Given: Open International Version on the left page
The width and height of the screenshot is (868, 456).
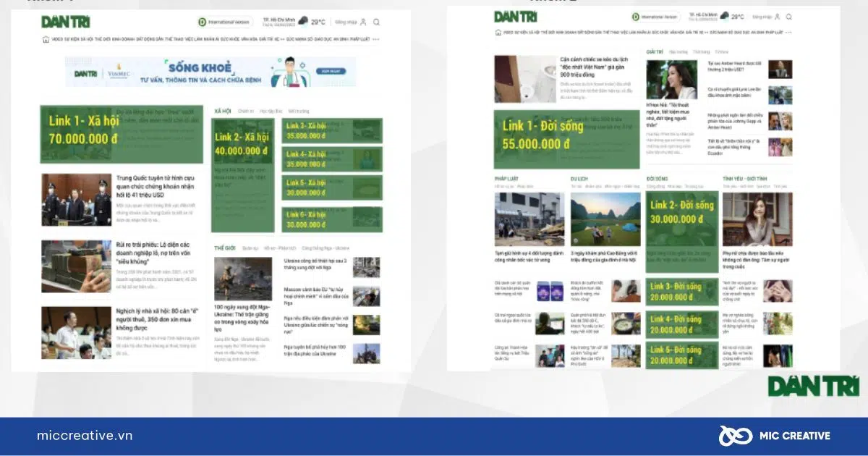Looking at the screenshot, I should (x=225, y=22).
